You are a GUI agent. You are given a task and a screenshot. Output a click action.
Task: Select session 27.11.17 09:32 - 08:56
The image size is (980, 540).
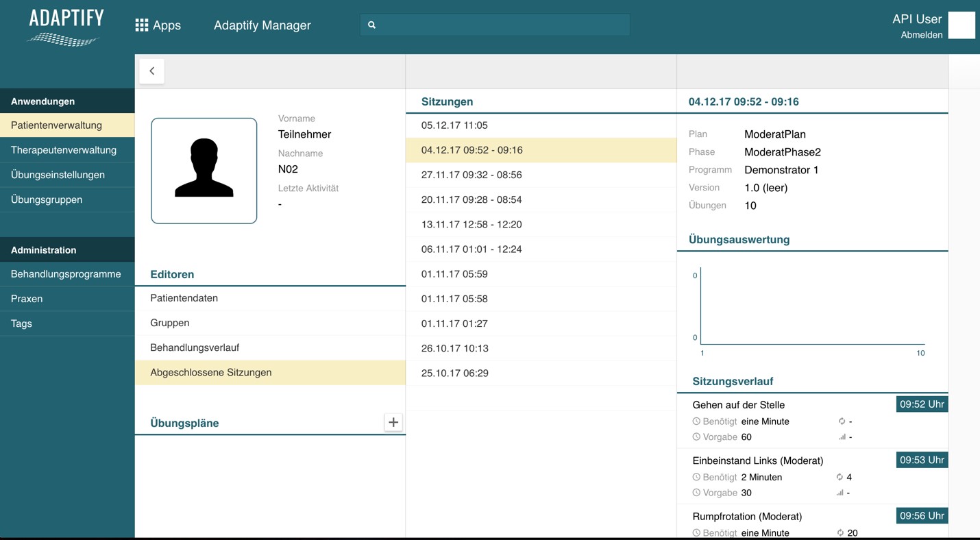coord(541,175)
